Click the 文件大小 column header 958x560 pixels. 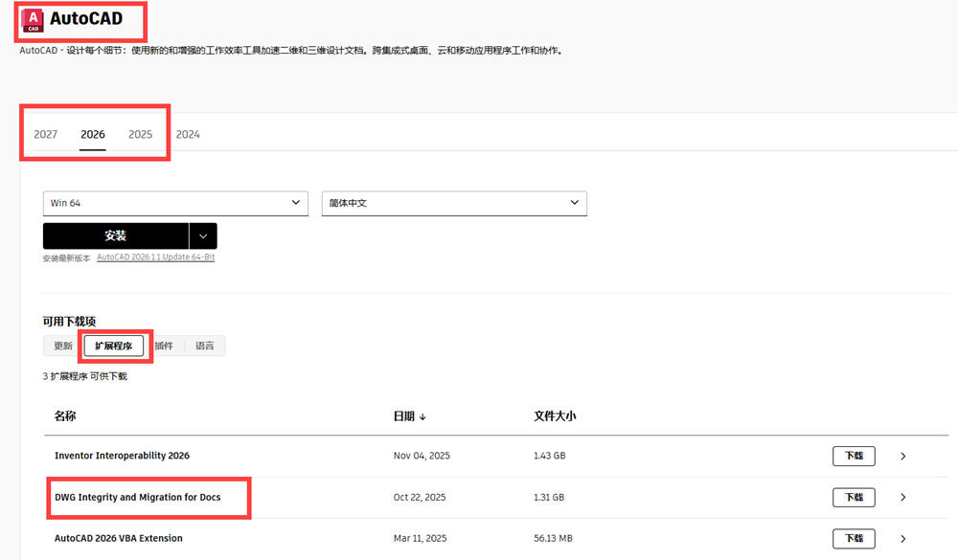point(555,415)
